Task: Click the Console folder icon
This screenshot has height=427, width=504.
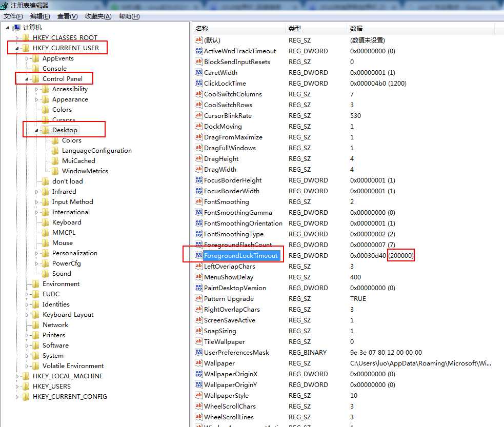Action: pyautogui.click(x=36, y=69)
